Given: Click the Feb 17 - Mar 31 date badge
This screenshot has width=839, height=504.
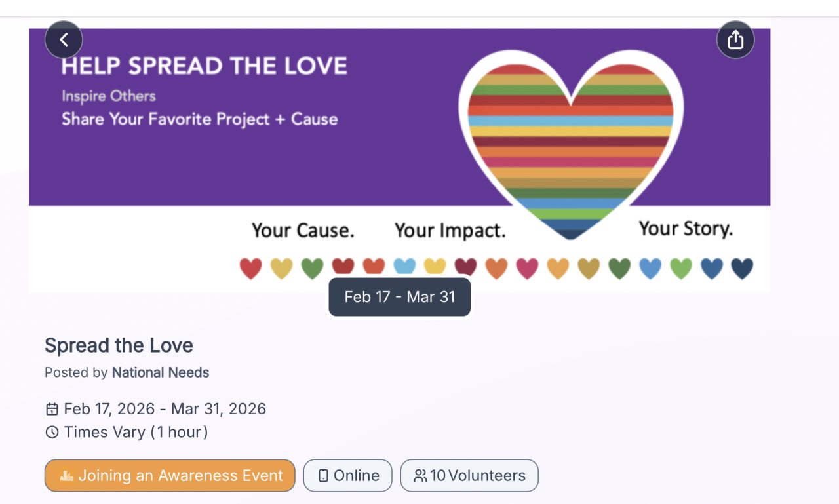Looking at the screenshot, I should click(x=400, y=297).
